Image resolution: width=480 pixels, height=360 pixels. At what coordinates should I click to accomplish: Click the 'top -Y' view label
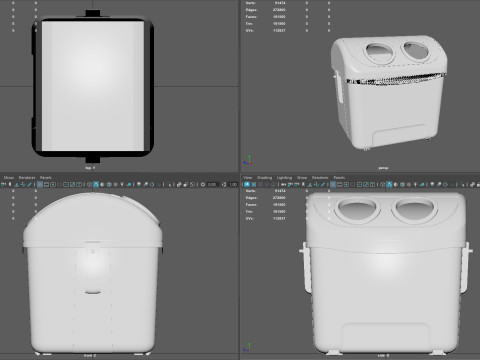90,168
